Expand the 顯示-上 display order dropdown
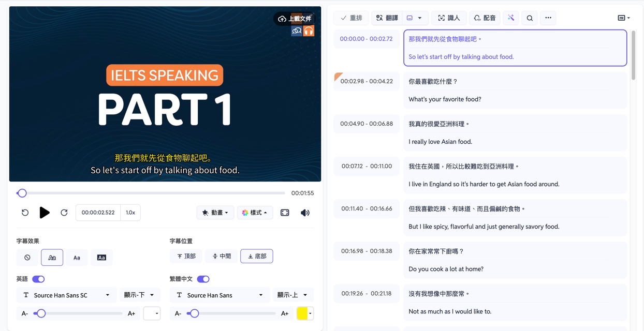 coord(293,295)
